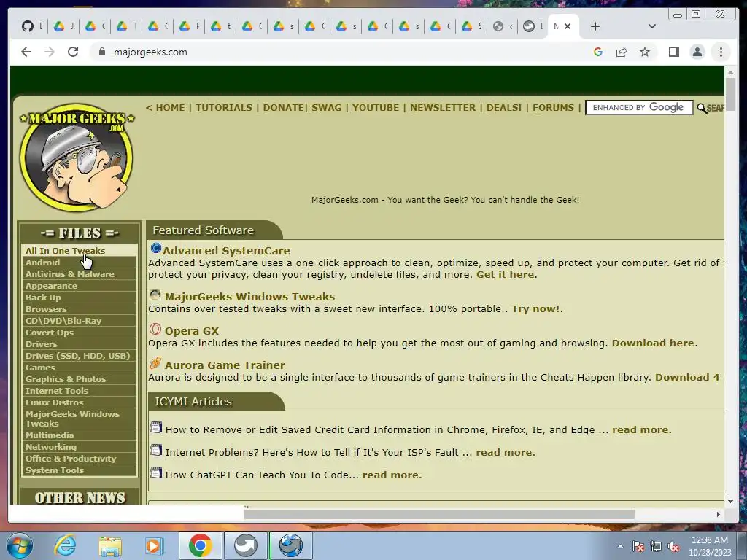Screen dimensions: 747x560
Task: Open the YOUTUBE menu link
Action: [x=376, y=108]
